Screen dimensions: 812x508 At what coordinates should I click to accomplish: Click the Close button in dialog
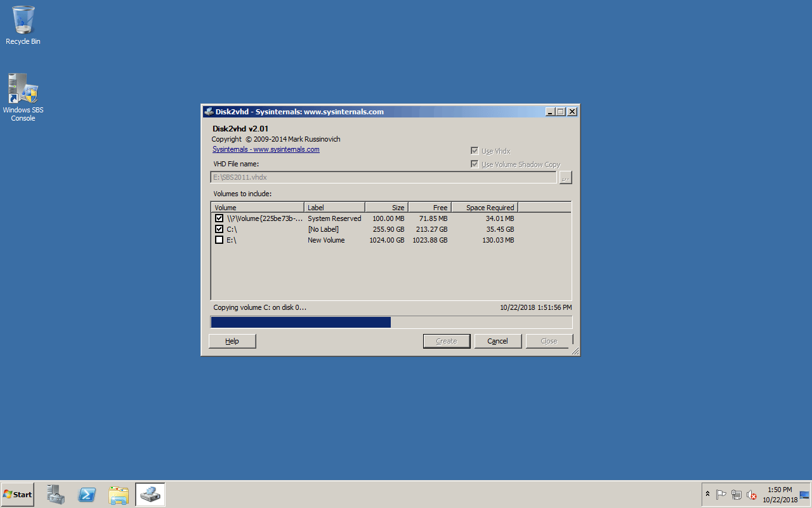coord(549,341)
